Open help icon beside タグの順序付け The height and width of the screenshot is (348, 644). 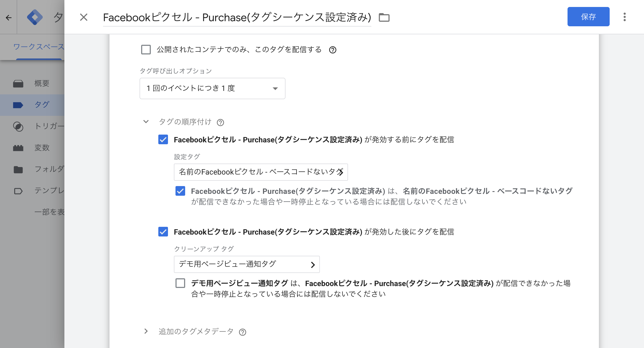click(x=220, y=123)
